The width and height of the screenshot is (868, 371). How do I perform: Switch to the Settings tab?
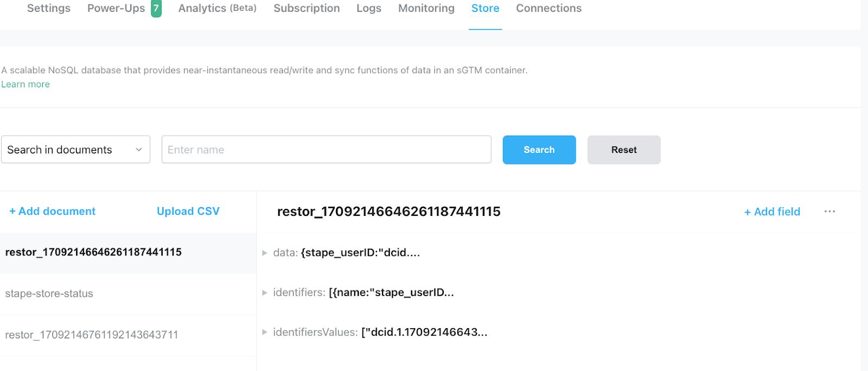[49, 8]
